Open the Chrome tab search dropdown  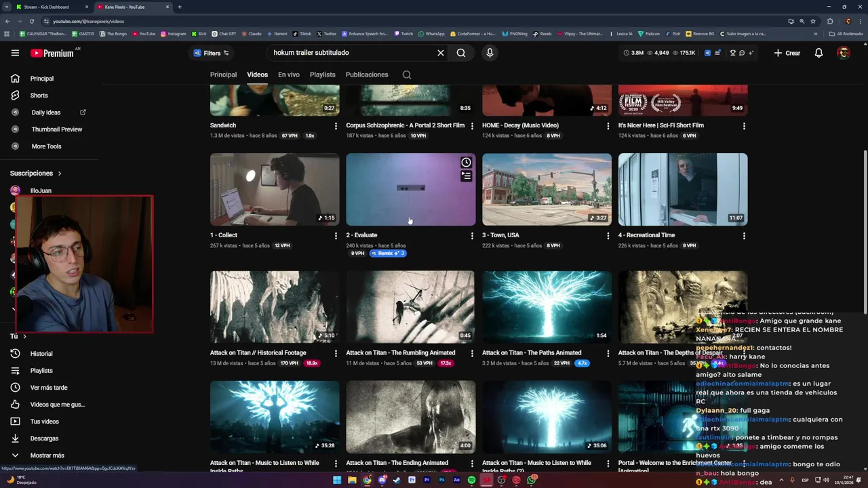[7, 7]
